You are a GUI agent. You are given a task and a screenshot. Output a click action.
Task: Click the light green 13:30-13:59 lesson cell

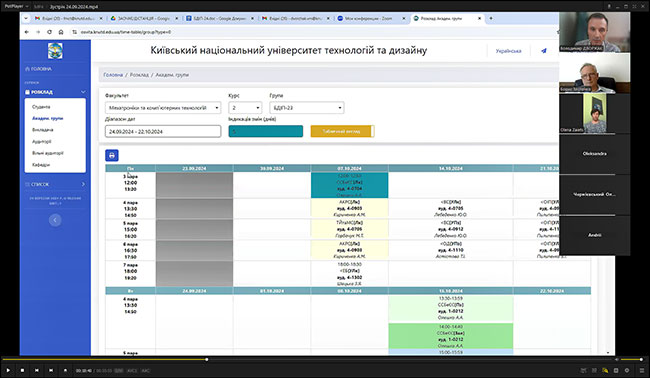click(451, 308)
